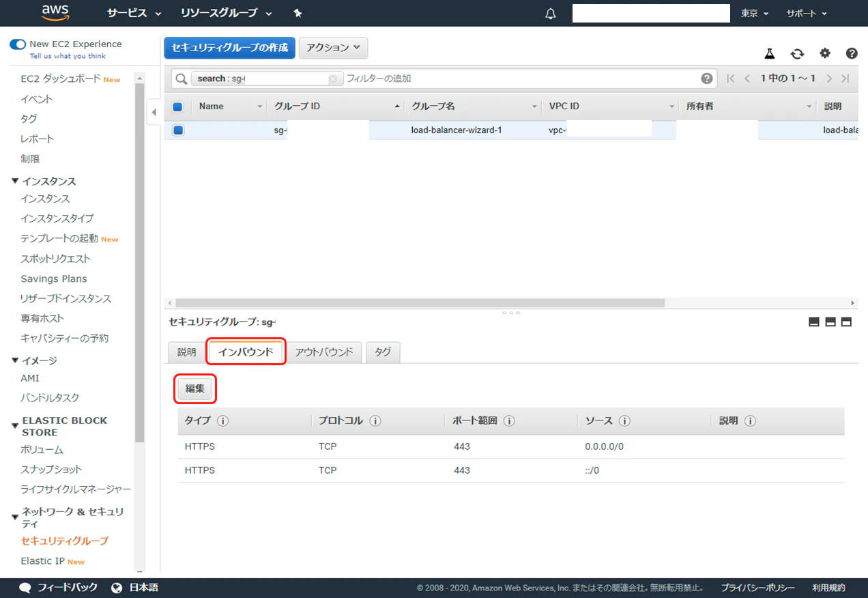Refresh the security group list
The width and height of the screenshot is (868, 598).
click(797, 53)
